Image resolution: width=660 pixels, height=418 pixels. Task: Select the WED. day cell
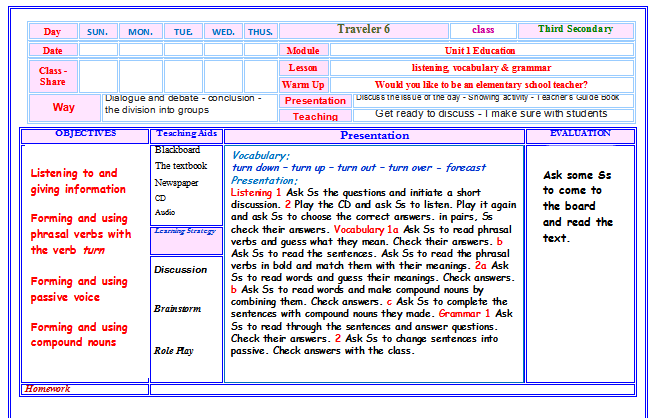click(x=223, y=32)
